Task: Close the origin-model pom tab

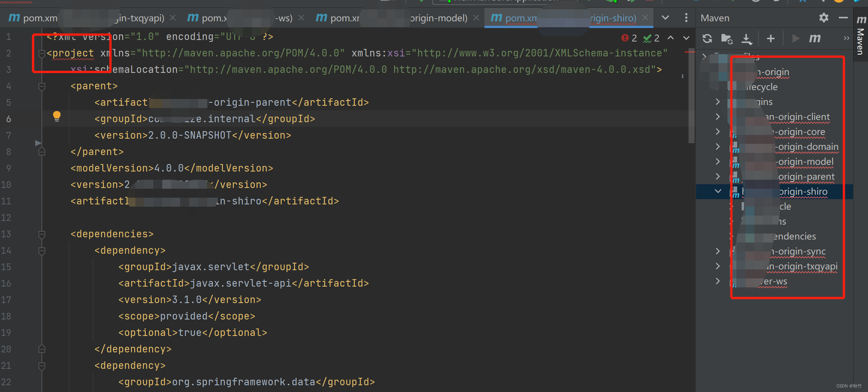Action: 476,18
